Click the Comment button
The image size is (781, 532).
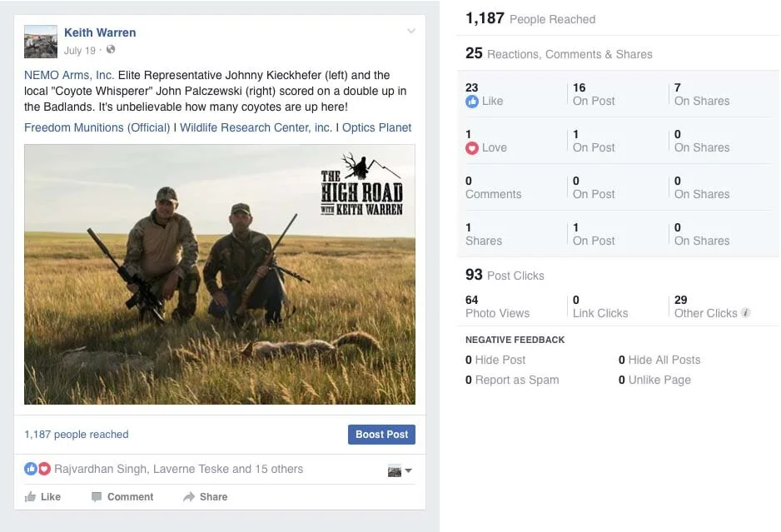[x=122, y=497]
